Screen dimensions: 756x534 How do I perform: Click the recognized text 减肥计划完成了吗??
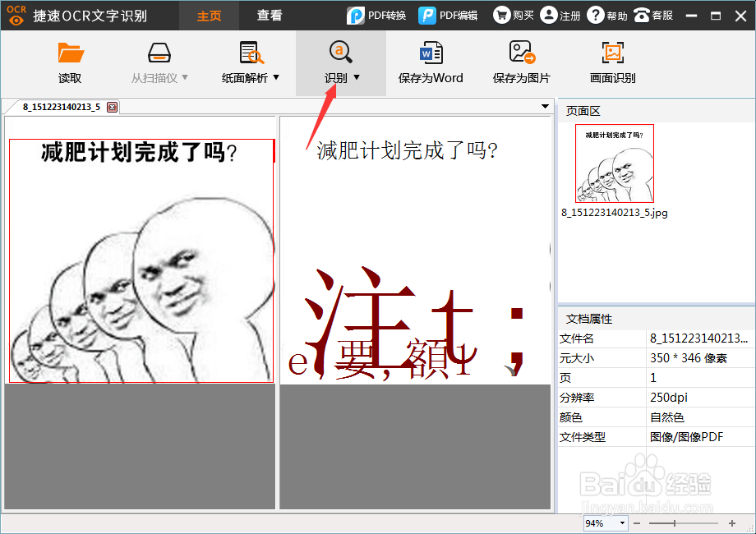coord(407,151)
